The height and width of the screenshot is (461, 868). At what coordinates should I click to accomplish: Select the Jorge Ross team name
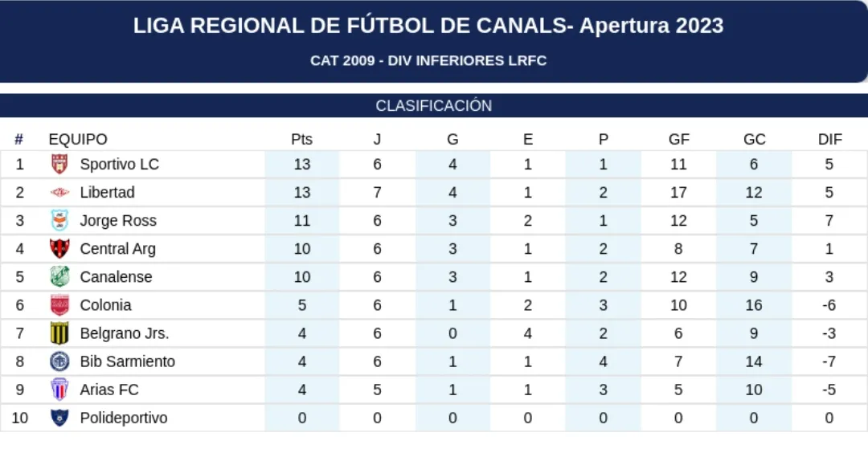click(x=118, y=221)
